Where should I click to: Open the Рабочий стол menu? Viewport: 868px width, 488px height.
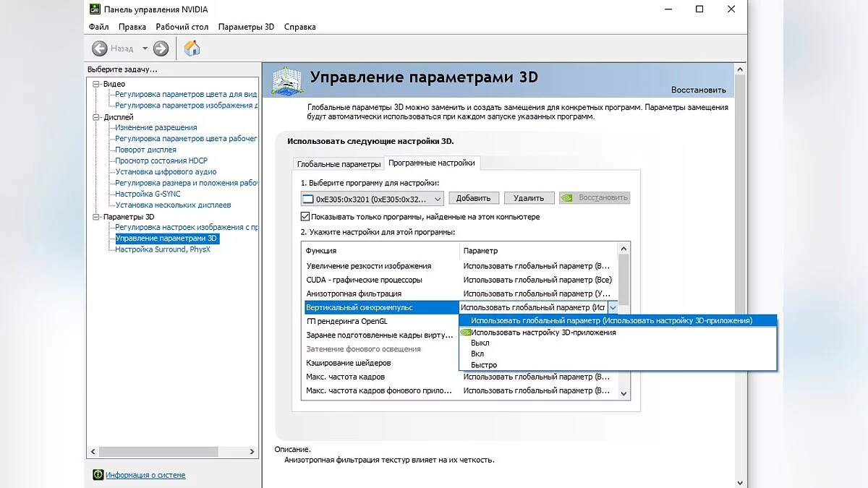[x=182, y=27]
